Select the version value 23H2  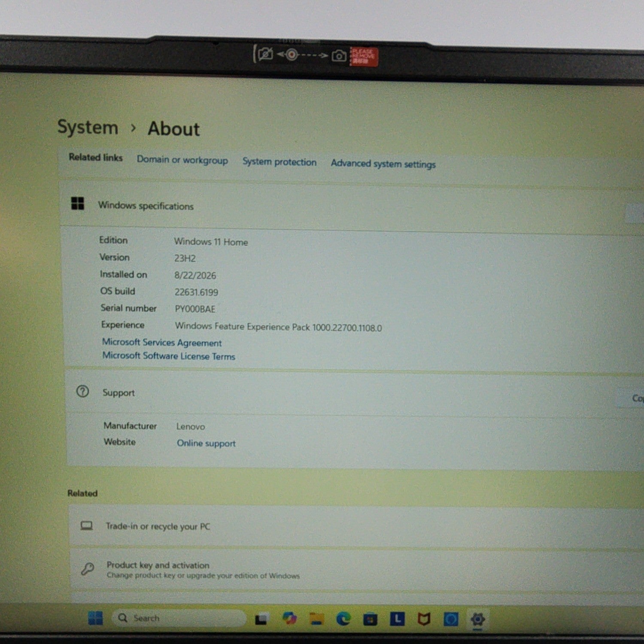185,258
